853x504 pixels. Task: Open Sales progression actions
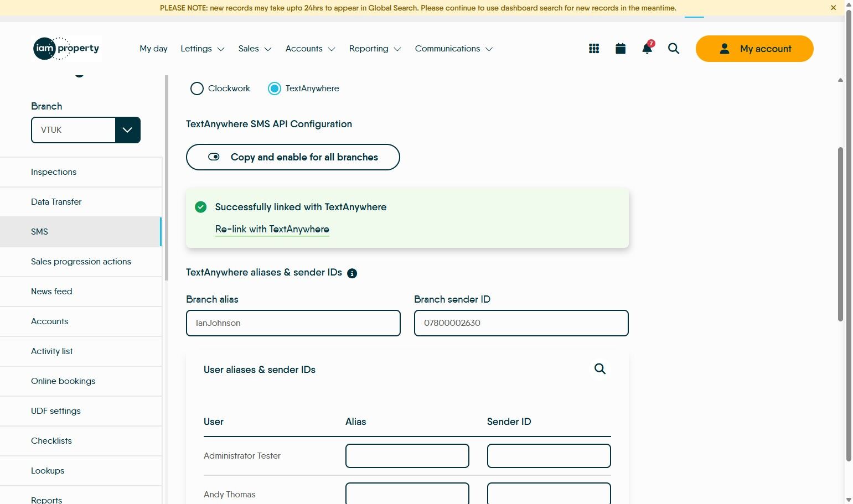tap(81, 262)
